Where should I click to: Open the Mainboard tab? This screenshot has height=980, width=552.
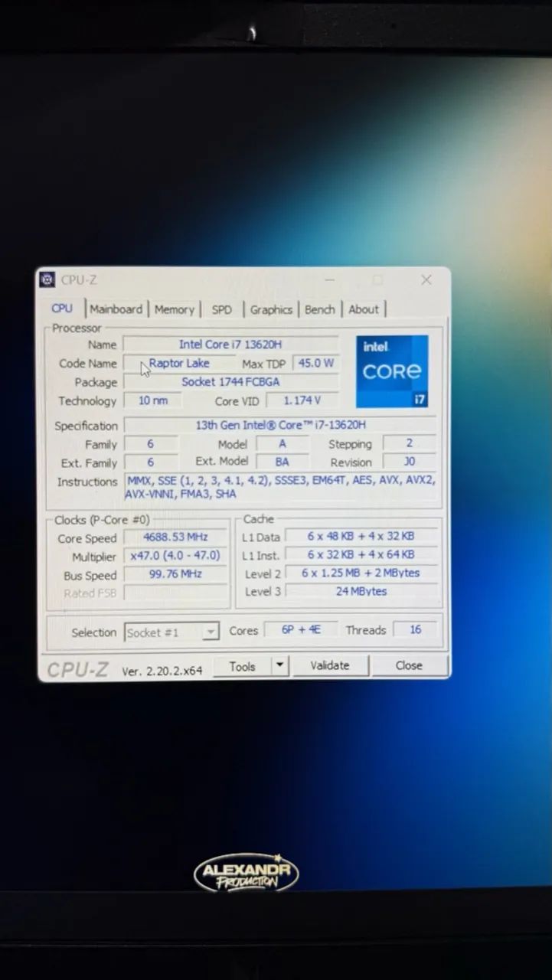tap(116, 309)
